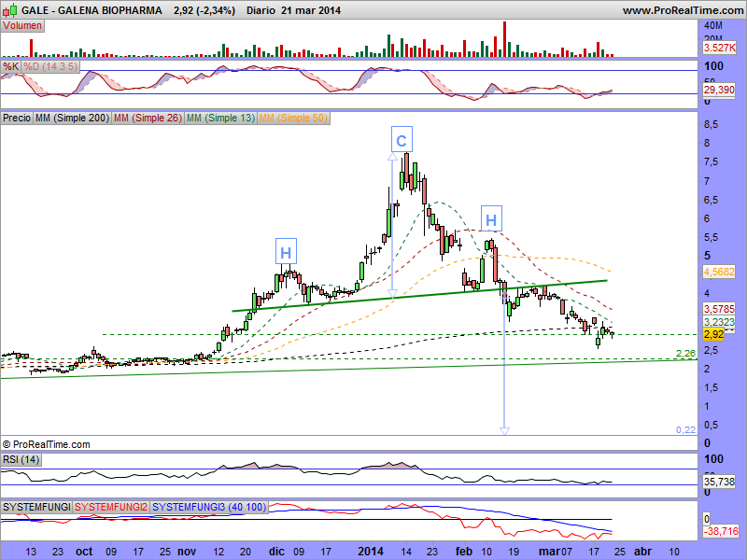
Task: Click the Precio price label
Action: pos(17,118)
